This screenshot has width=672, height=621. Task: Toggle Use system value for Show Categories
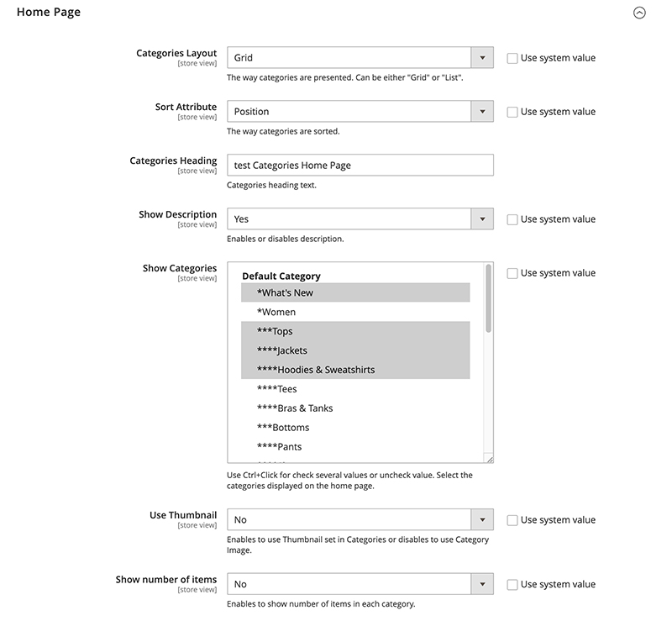[512, 273]
